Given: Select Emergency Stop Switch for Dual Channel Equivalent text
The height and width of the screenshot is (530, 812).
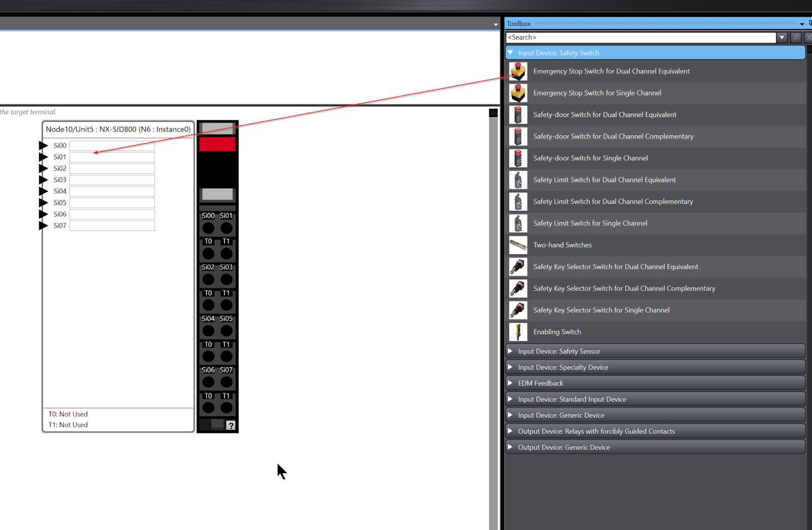Looking at the screenshot, I should [612, 72].
